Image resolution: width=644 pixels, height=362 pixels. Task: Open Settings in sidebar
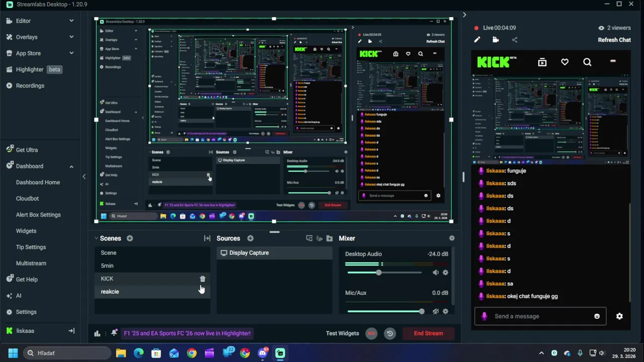pos(26,312)
